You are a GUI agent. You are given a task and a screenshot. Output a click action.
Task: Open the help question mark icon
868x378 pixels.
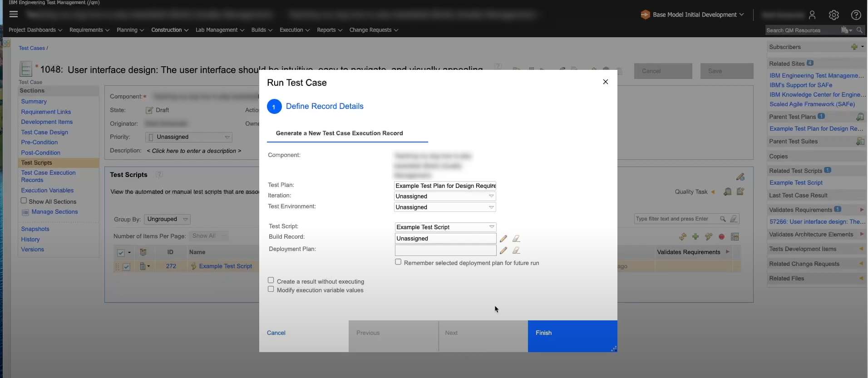point(856,15)
